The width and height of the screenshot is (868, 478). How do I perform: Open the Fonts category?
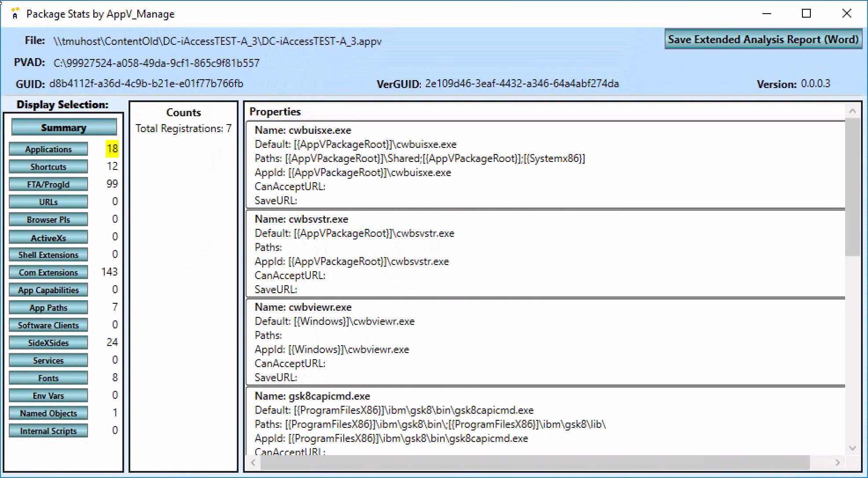48,378
